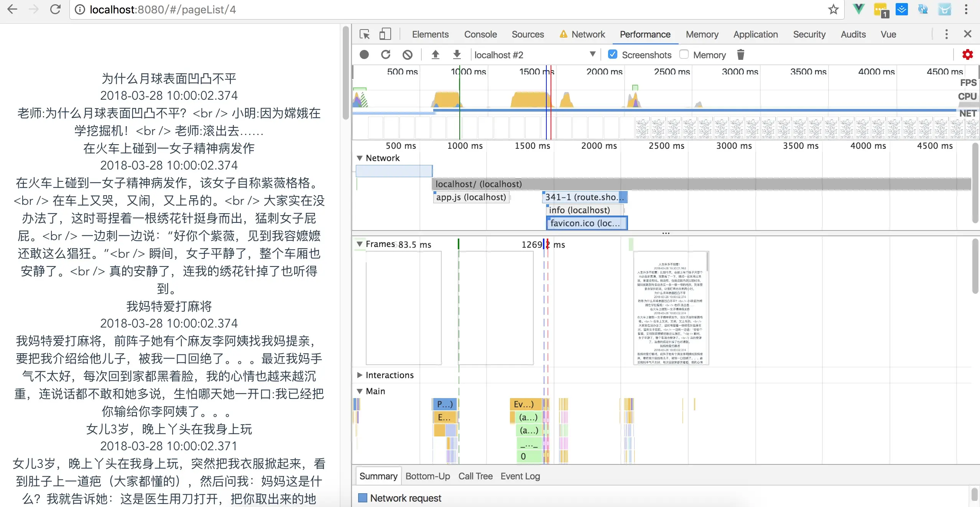The image size is (980, 507).
Task: Select the favicon.ico network request bar
Action: (586, 223)
